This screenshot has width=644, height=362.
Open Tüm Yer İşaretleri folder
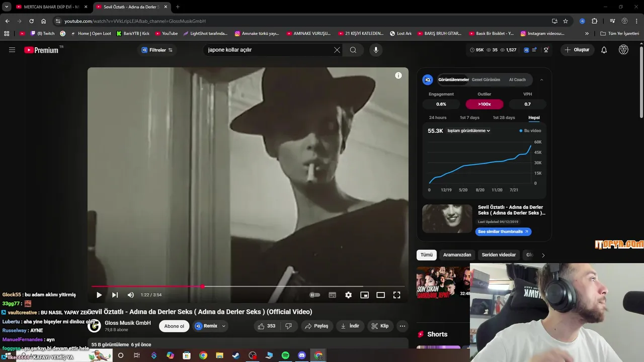tap(620, 34)
